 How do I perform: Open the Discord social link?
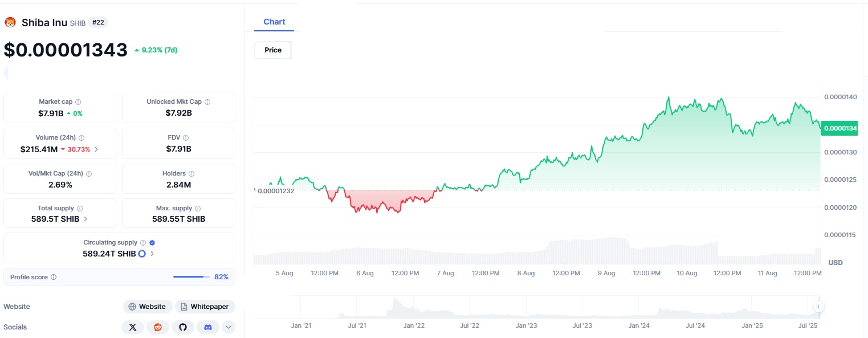pos(208,327)
